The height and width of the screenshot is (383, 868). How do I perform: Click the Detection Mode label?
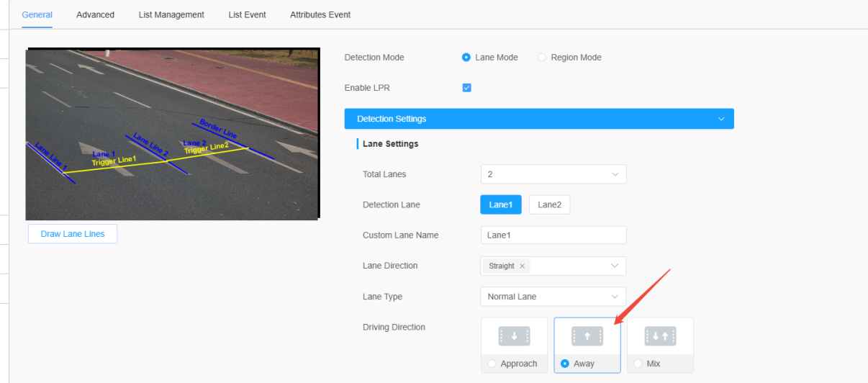point(374,58)
